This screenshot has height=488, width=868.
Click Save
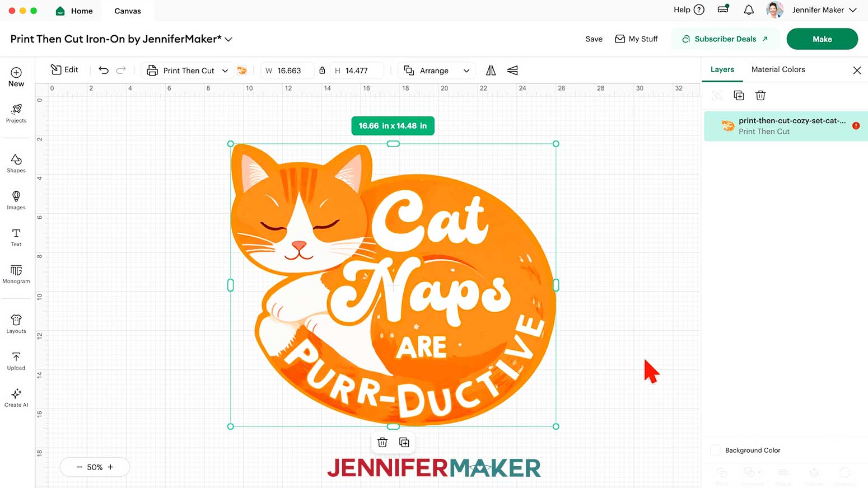[x=594, y=39]
